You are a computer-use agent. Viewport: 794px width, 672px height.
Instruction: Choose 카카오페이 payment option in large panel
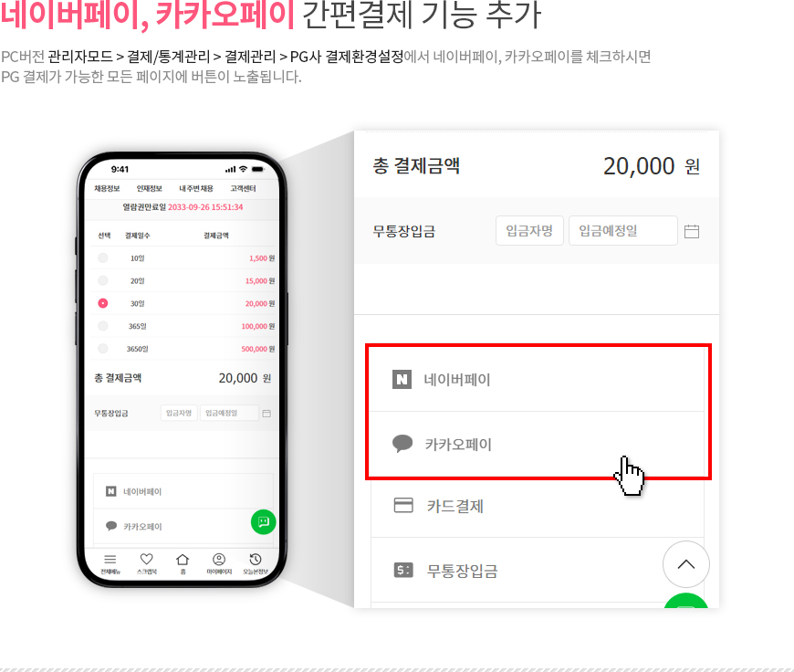click(x=538, y=444)
